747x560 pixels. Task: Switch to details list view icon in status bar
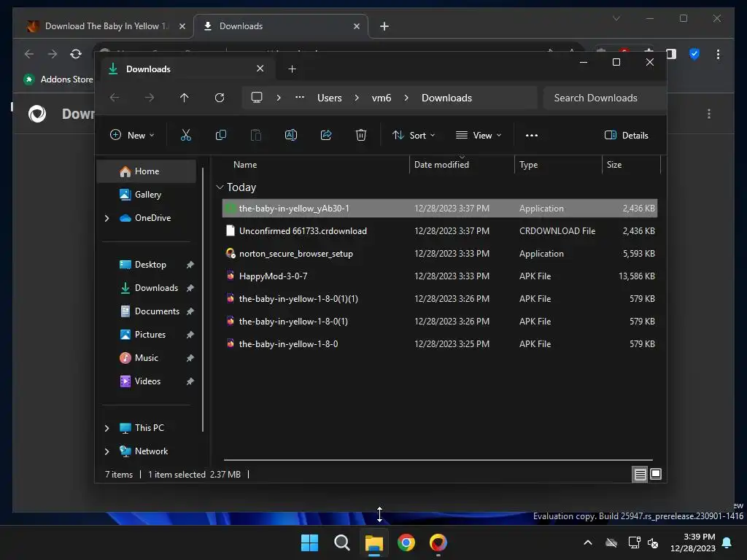tap(640, 474)
